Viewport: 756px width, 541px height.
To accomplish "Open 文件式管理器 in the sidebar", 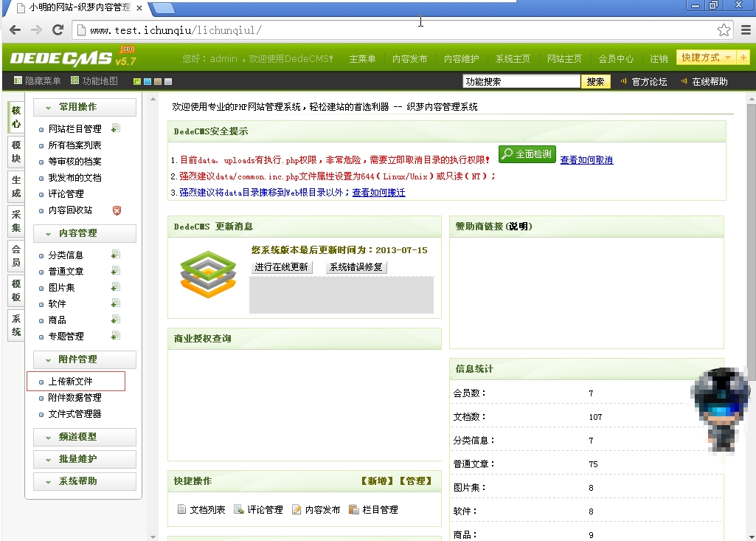I will tap(74, 413).
